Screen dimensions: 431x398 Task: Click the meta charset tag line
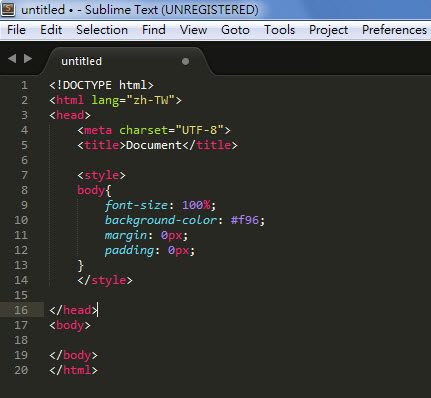154,130
